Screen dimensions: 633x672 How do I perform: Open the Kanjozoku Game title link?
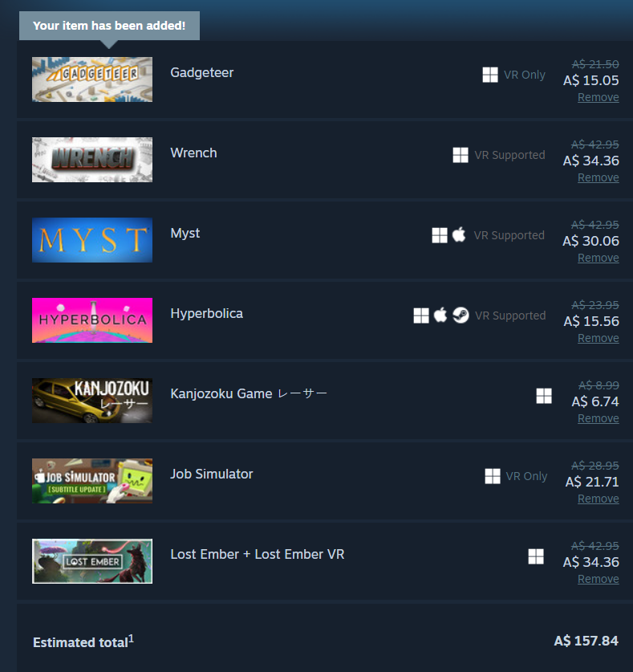coord(249,393)
